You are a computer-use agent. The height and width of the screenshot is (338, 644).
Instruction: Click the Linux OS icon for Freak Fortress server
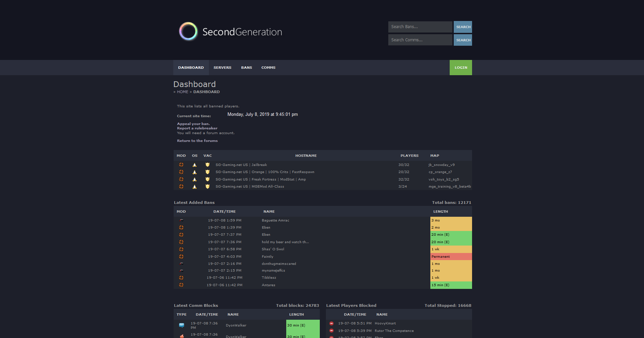coord(195,179)
